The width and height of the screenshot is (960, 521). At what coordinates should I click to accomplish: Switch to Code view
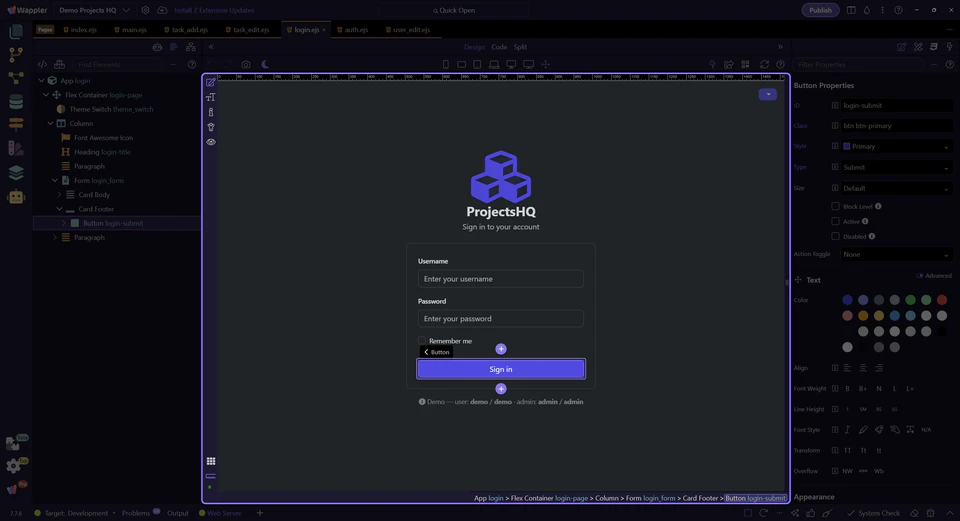click(499, 47)
